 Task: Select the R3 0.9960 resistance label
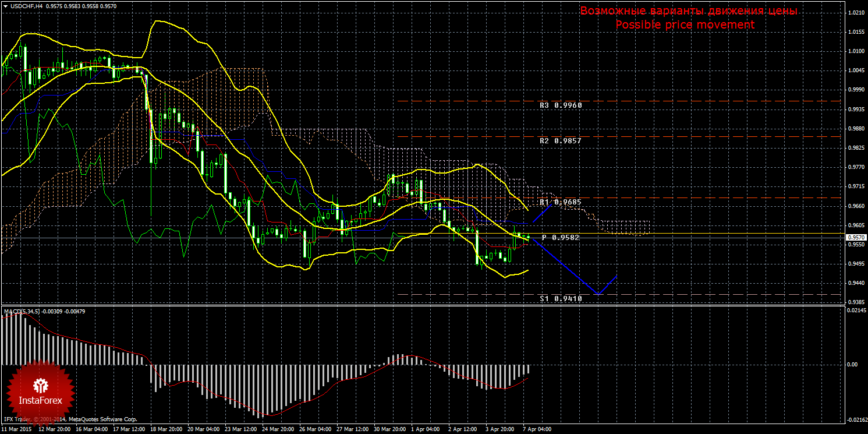click(x=560, y=105)
